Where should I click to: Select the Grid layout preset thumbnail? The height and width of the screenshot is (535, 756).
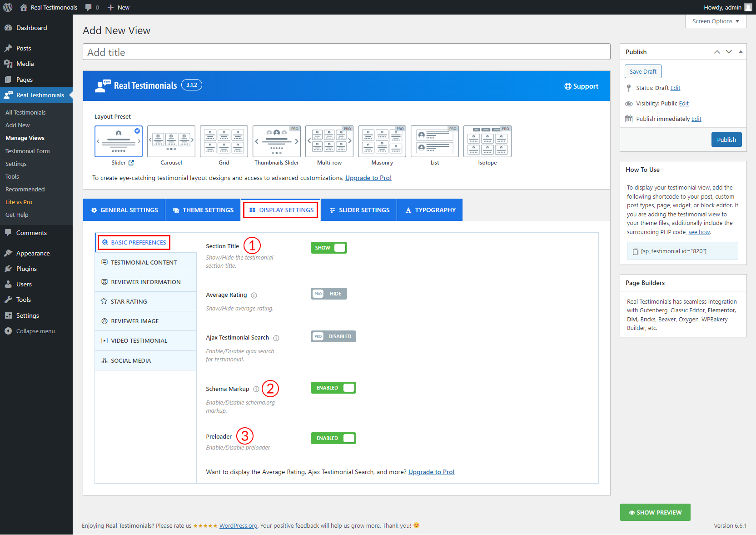point(224,141)
